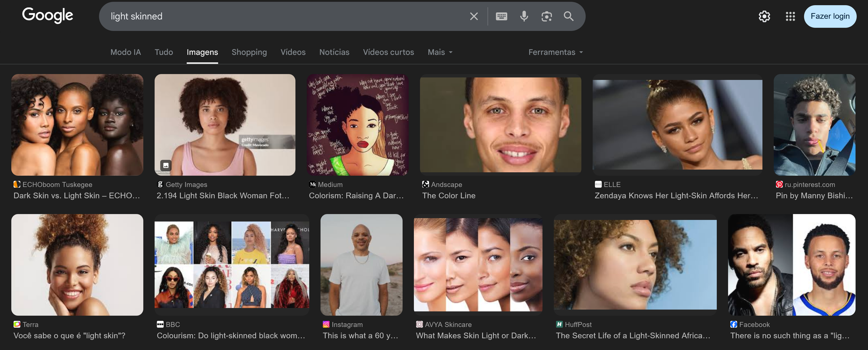
Task: Expand the Mais dropdown menu
Action: click(440, 52)
